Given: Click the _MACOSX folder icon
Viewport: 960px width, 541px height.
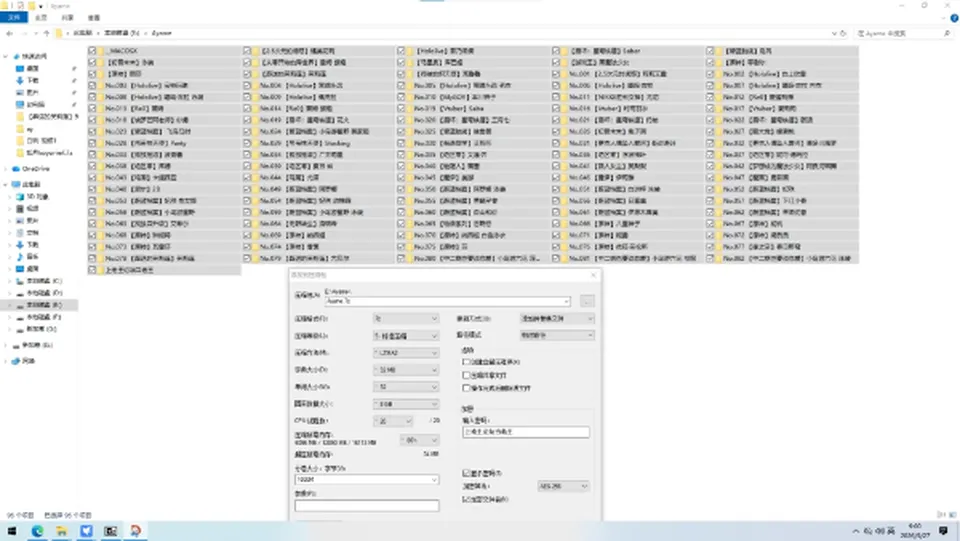Looking at the screenshot, I should (100, 51).
